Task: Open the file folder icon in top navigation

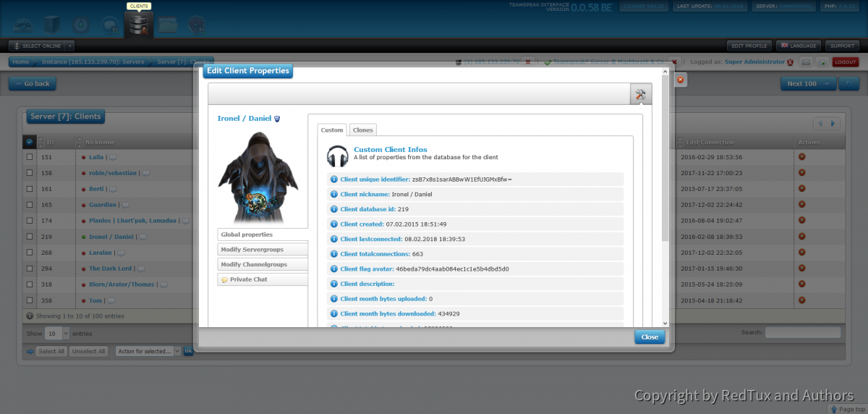Action: coord(168,25)
